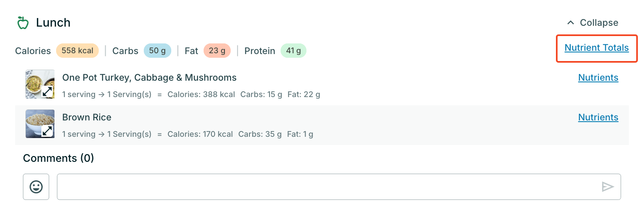The image size is (644, 213).
Task: Click the 50 g carbs badge
Action: tap(157, 51)
